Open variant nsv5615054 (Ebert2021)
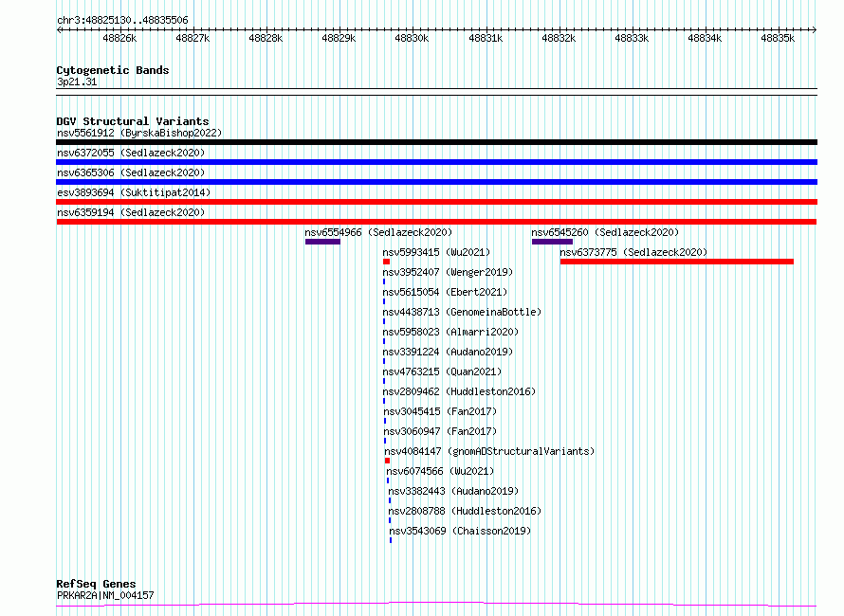The width and height of the screenshot is (844, 616). coord(445,292)
